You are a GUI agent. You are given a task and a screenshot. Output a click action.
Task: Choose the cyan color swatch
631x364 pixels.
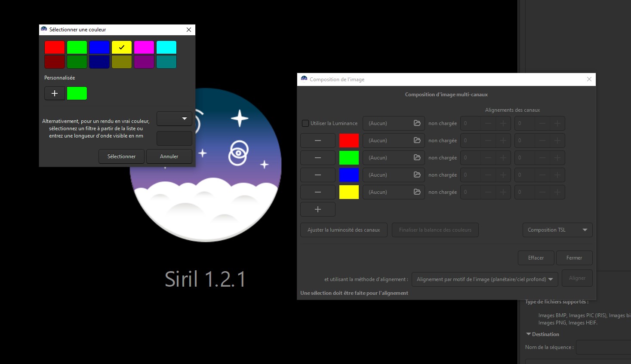pos(166,47)
